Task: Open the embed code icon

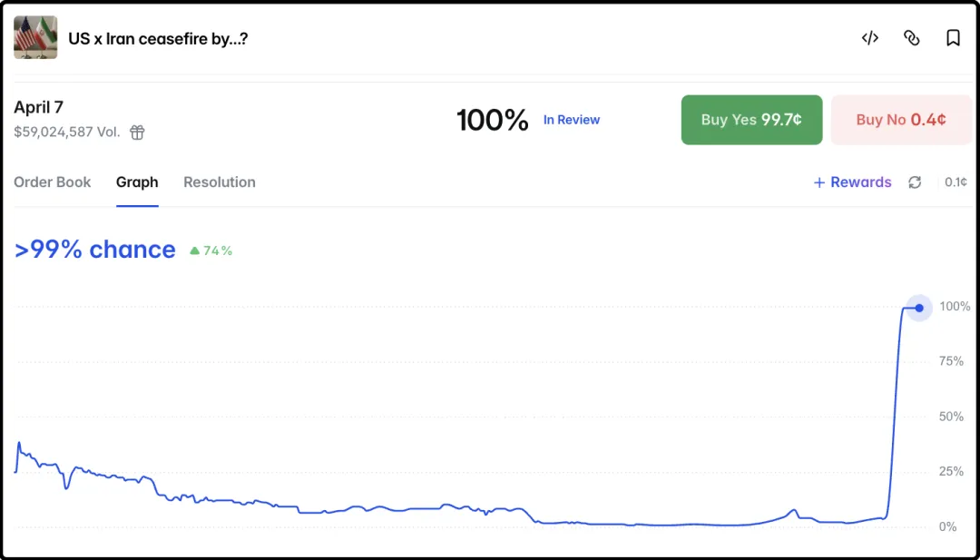Action: (870, 38)
